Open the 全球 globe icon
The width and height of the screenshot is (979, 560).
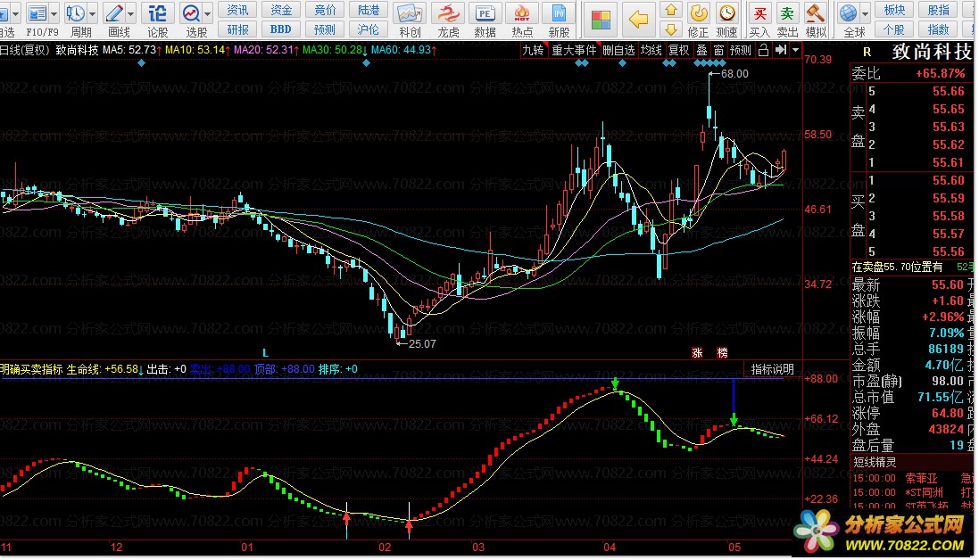[849, 13]
